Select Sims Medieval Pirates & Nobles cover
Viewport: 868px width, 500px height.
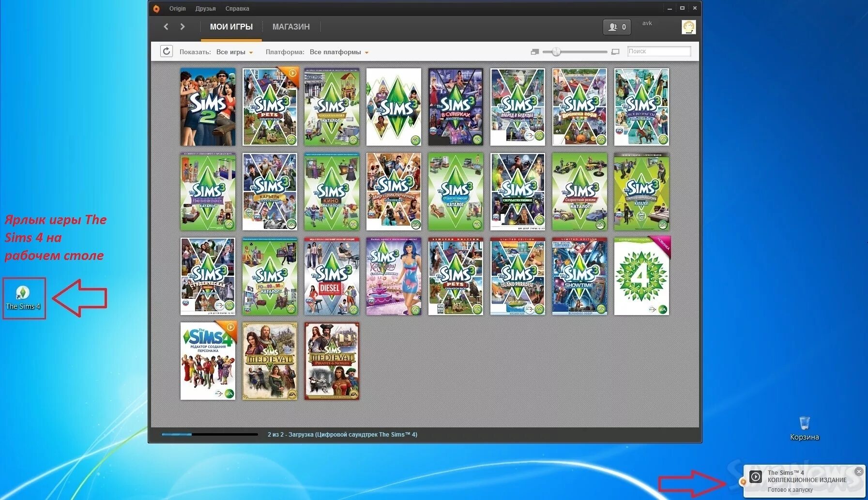tap(332, 361)
